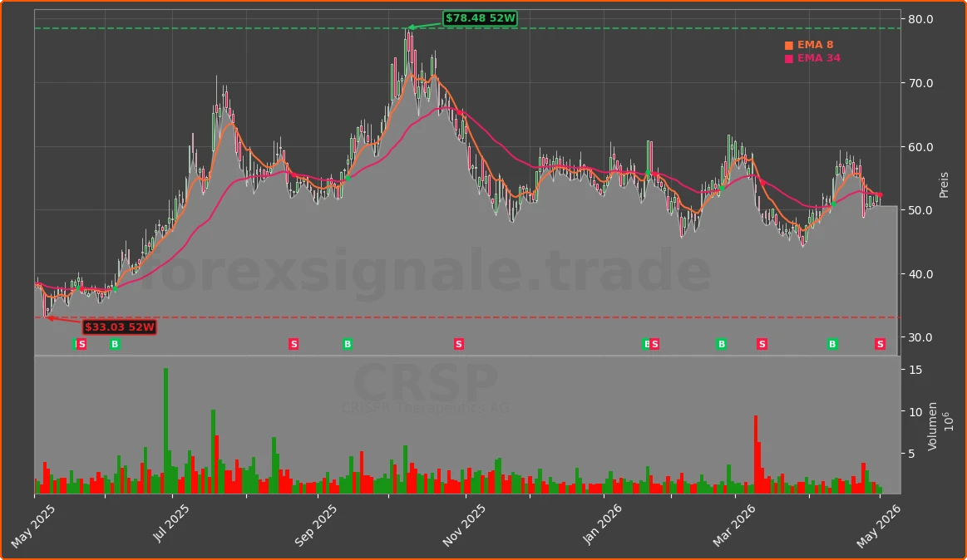The width and height of the screenshot is (967, 560).
Task: Click the B buy marker just before Mar 2026
Action: 722,344
